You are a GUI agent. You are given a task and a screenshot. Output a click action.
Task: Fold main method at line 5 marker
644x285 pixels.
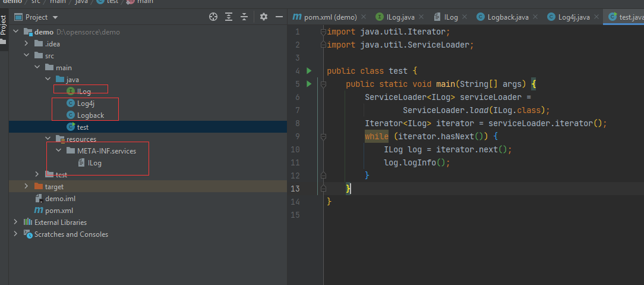point(323,84)
